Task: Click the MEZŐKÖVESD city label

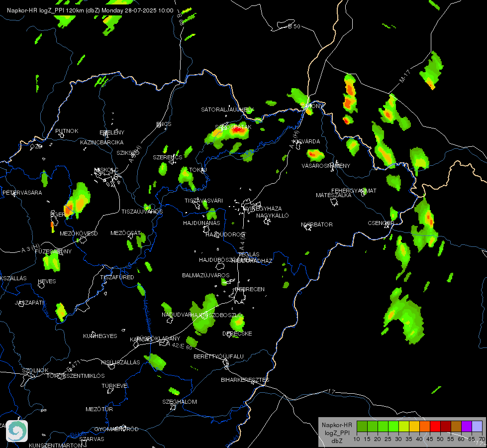Action: [x=79, y=233]
